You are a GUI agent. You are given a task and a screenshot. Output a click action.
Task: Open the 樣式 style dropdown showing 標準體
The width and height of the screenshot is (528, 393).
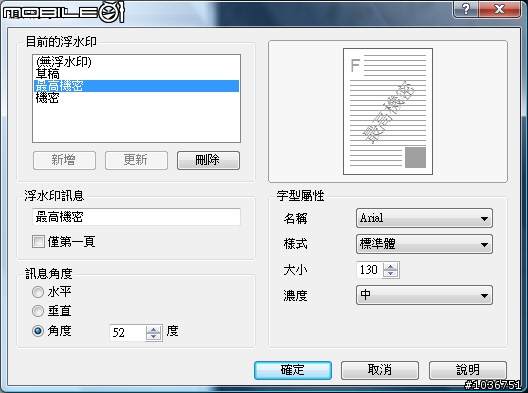424,244
